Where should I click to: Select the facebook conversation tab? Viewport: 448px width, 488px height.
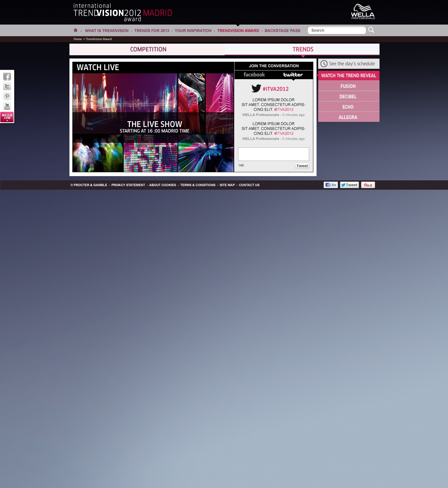coord(254,75)
